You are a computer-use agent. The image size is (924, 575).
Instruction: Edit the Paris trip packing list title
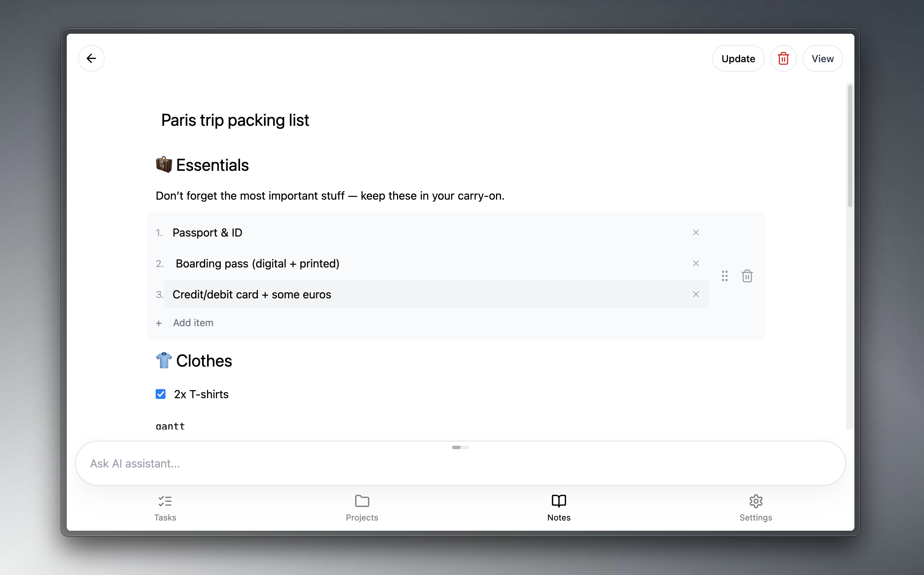click(235, 120)
